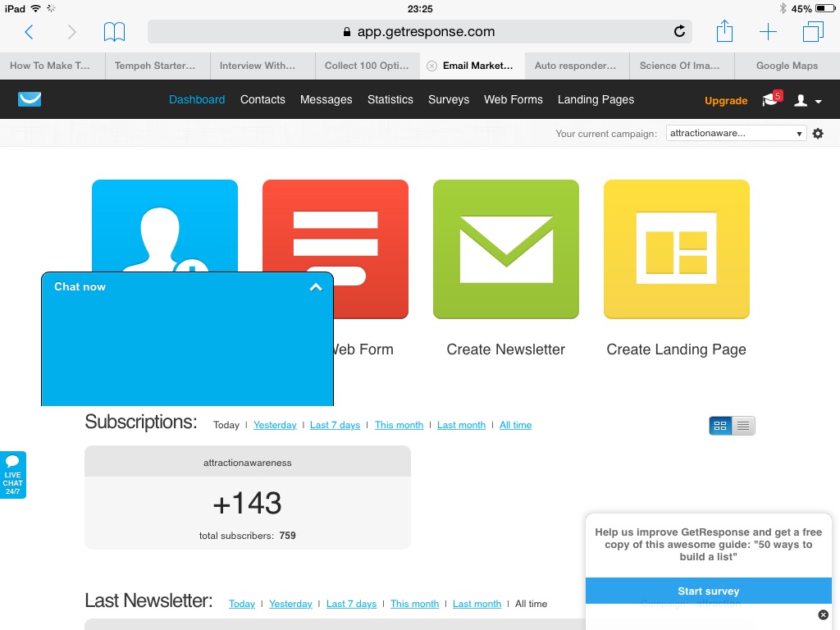Click the Chat now header title

point(80,286)
